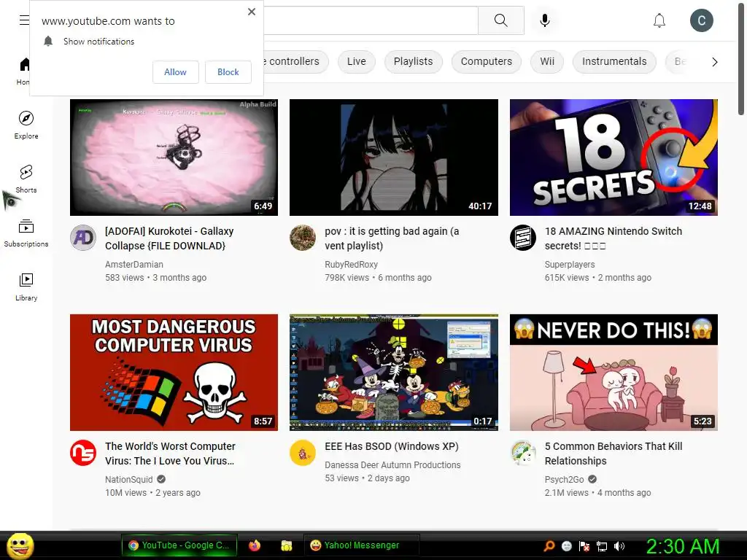Show more filter chips with right chevron

(x=715, y=62)
